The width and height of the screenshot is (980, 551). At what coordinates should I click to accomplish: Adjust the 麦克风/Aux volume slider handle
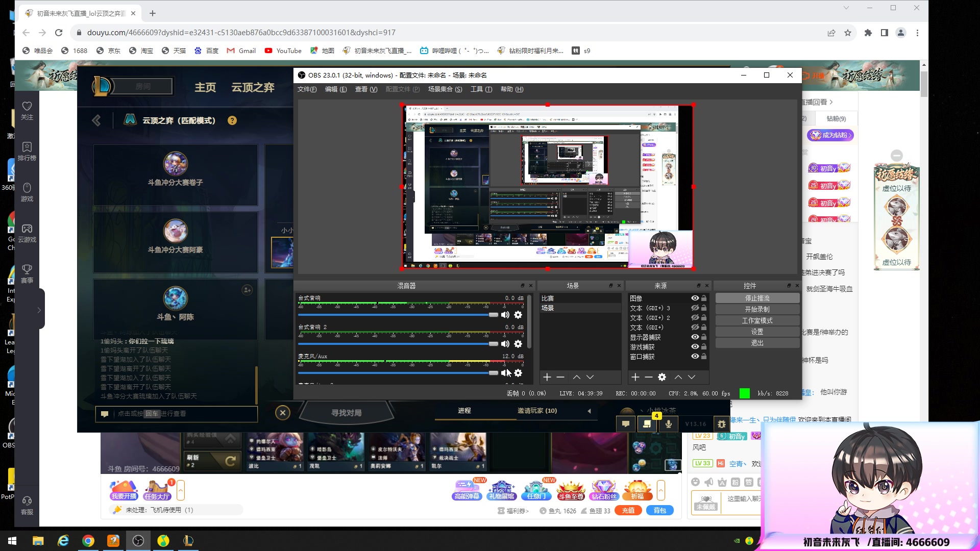[493, 373]
